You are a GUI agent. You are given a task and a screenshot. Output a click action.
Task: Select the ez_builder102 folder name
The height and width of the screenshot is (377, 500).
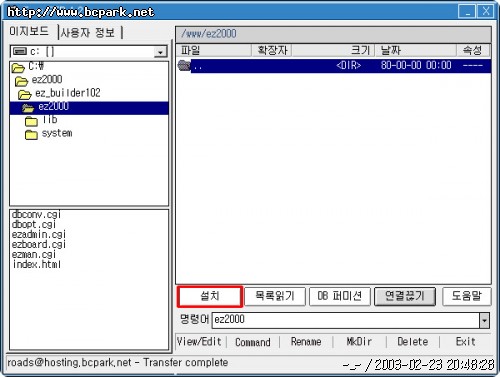pyautogui.click(x=68, y=93)
